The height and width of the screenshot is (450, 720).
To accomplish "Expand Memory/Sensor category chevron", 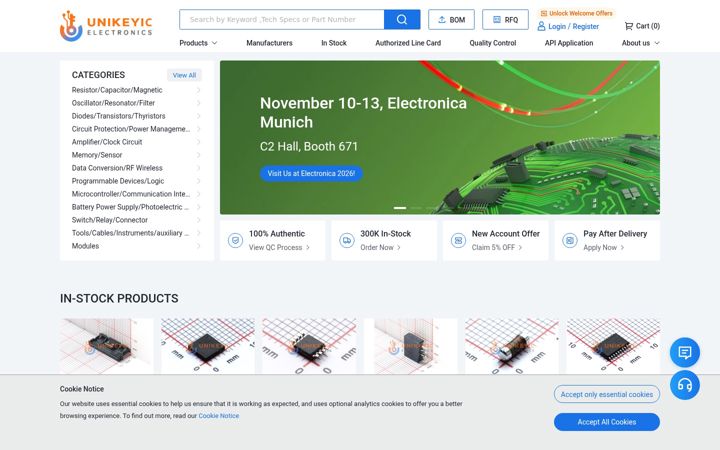I will pyautogui.click(x=198, y=155).
